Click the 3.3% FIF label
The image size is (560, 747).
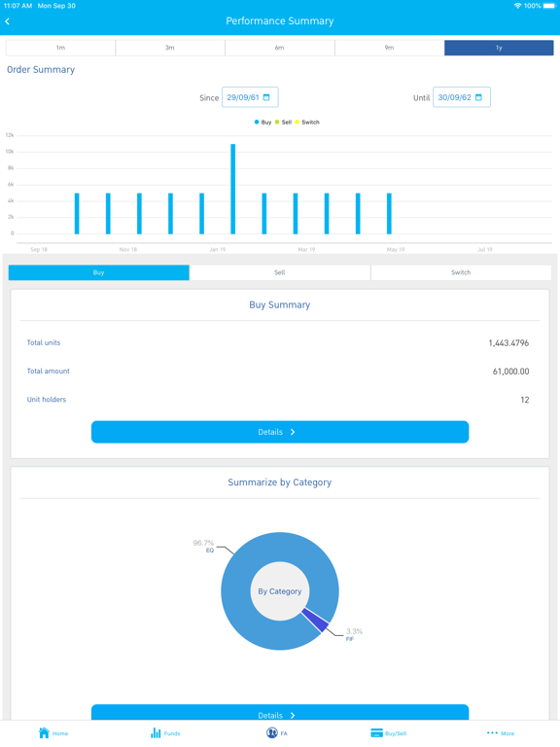[x=354, y=634]
